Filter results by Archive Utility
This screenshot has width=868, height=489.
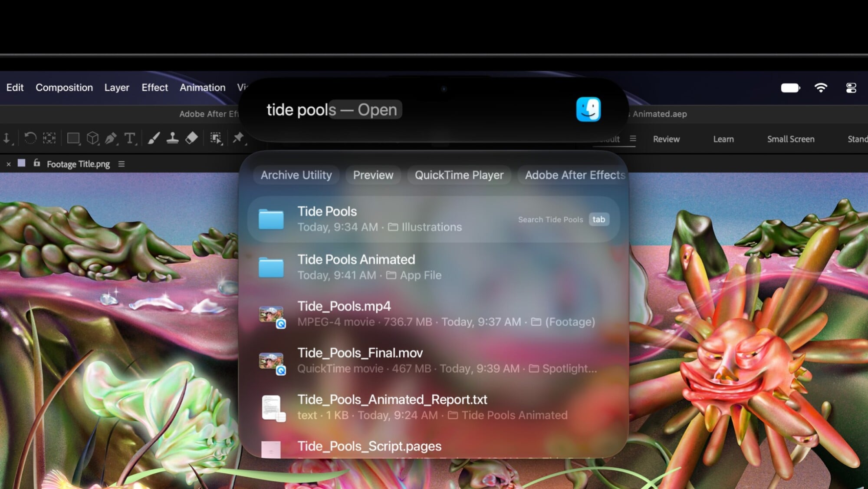[296, 175]
